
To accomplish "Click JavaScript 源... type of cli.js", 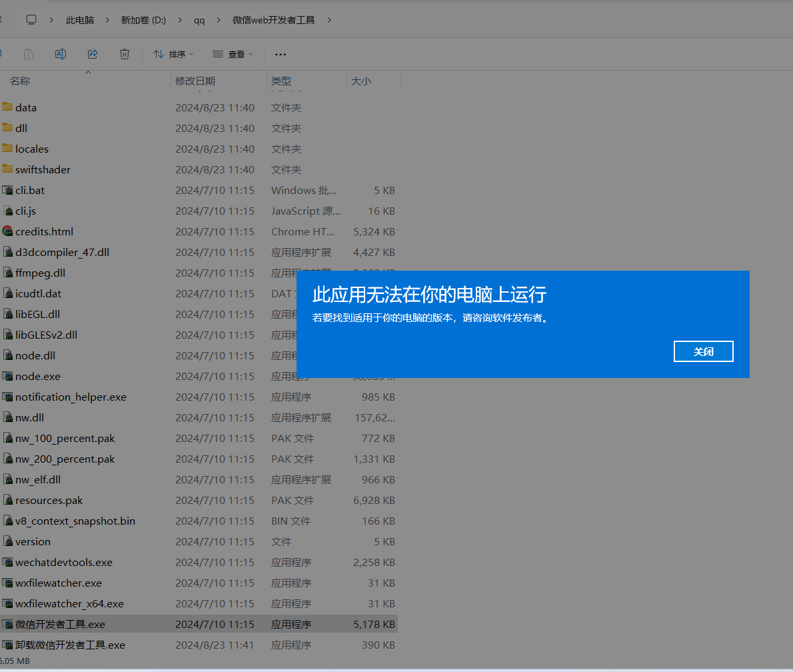I will tap(305, 211).
